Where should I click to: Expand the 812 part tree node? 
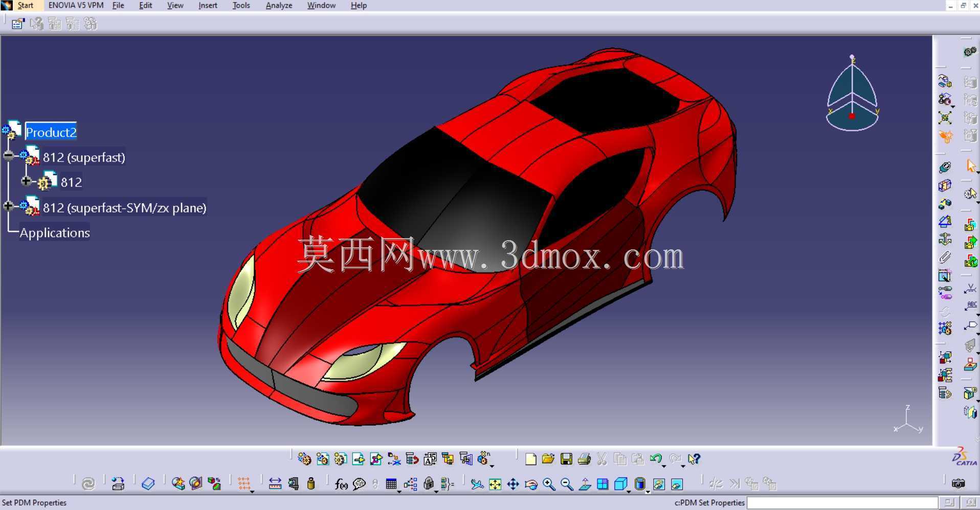[x=26, y=180]
